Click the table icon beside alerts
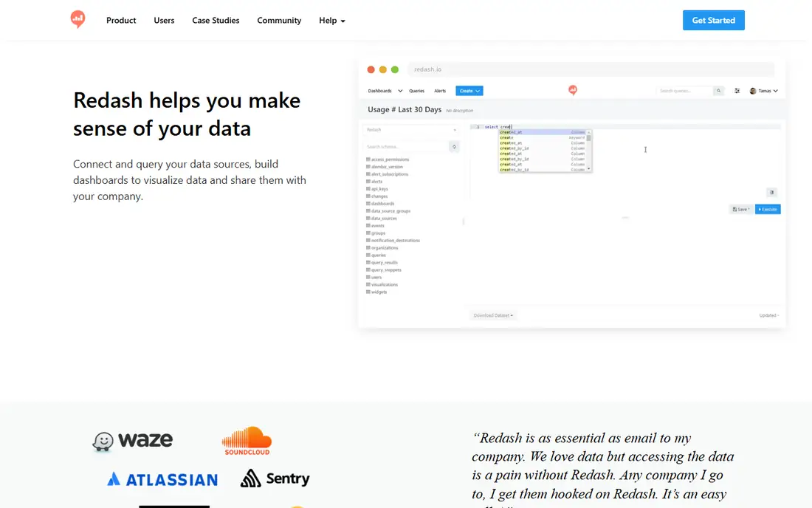The width and height of the screenshot is (812, 508). (368, 181)
